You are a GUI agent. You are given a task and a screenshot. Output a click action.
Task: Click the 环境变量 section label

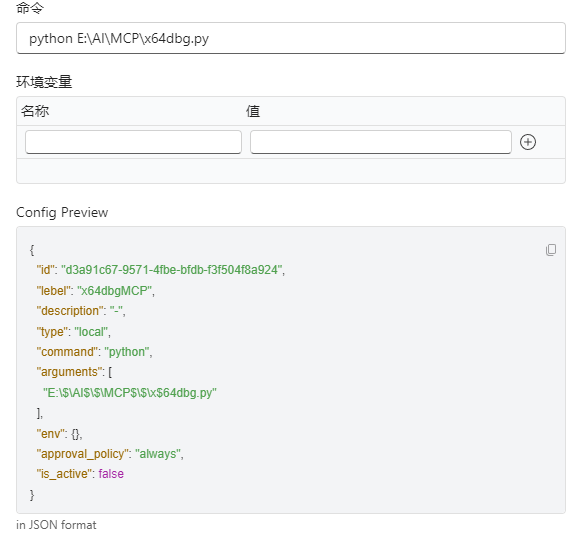(x=44, y=82)
